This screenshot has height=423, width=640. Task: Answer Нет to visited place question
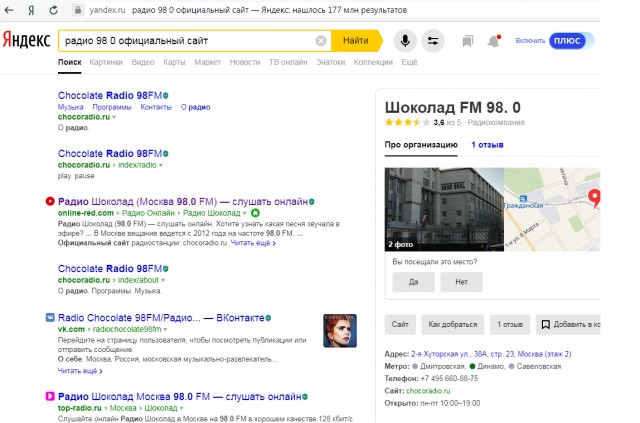point(462,282)
